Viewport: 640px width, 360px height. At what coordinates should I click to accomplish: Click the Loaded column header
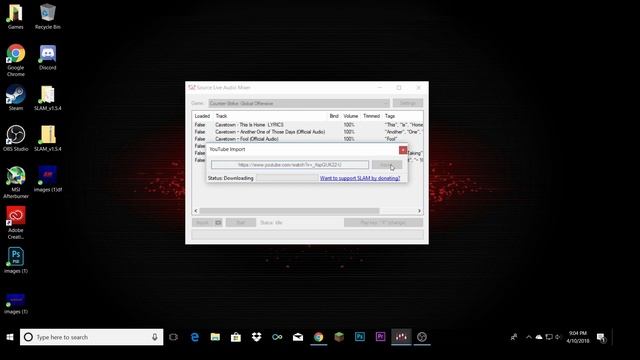(x=202, y=116)
